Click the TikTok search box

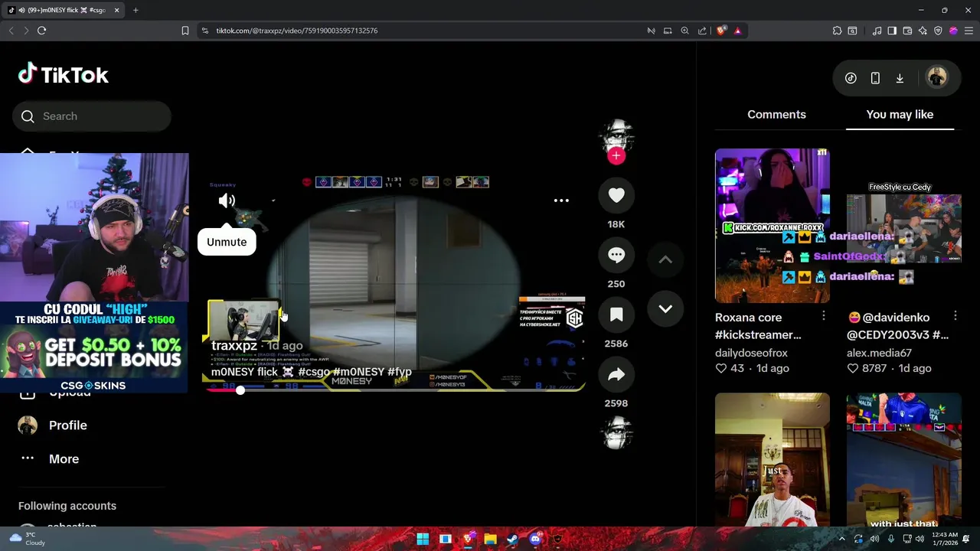[x=92, y=116]
